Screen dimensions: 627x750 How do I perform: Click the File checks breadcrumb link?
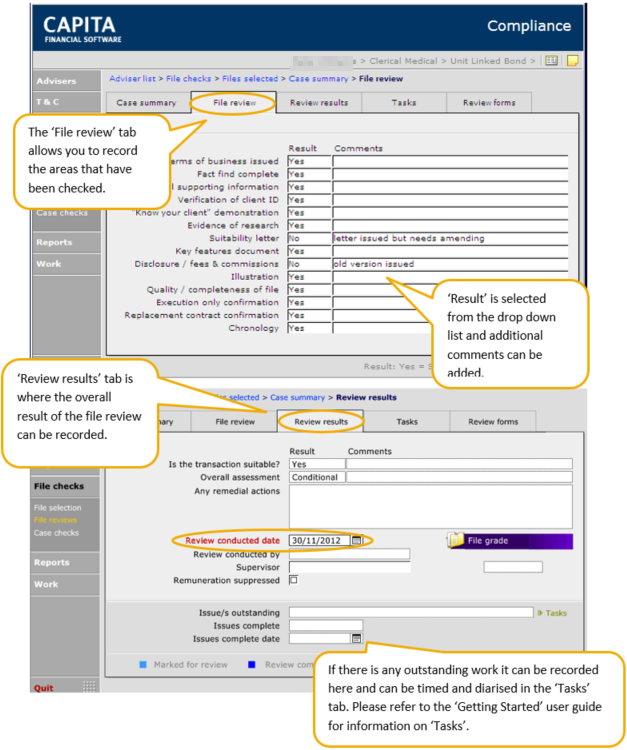pyautogui.click(x=188, y=78)
